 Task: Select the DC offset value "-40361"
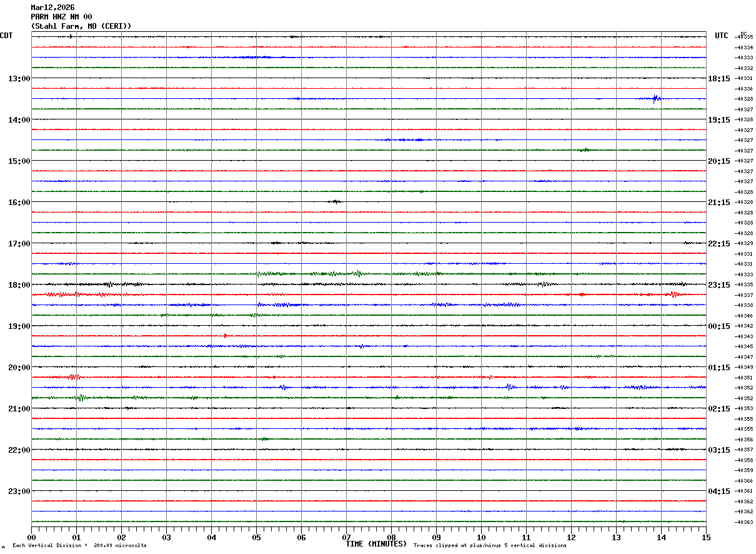pos(744,491)
